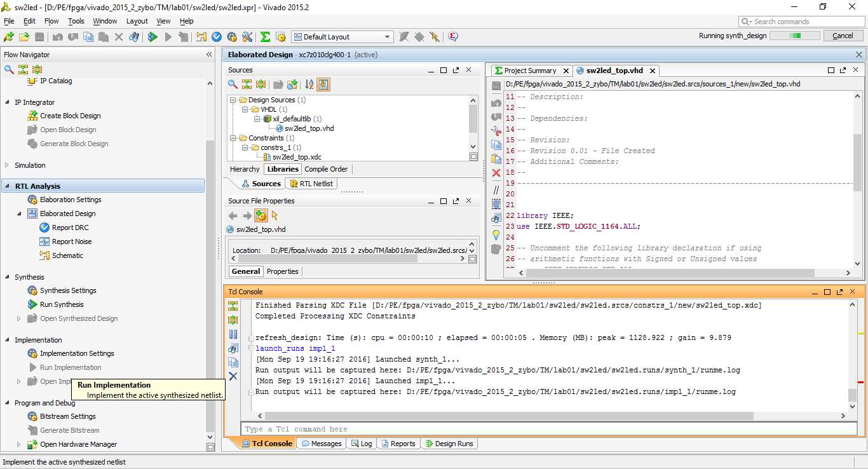Click the Open Project folder icon in toolbar
The image size is (868, 469).
pyautogui.click(x=24, y=37)
